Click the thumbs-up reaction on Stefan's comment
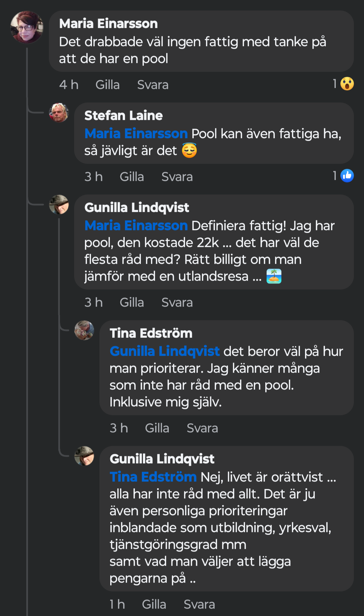This screenshot has width=364, height=616. 347,176
